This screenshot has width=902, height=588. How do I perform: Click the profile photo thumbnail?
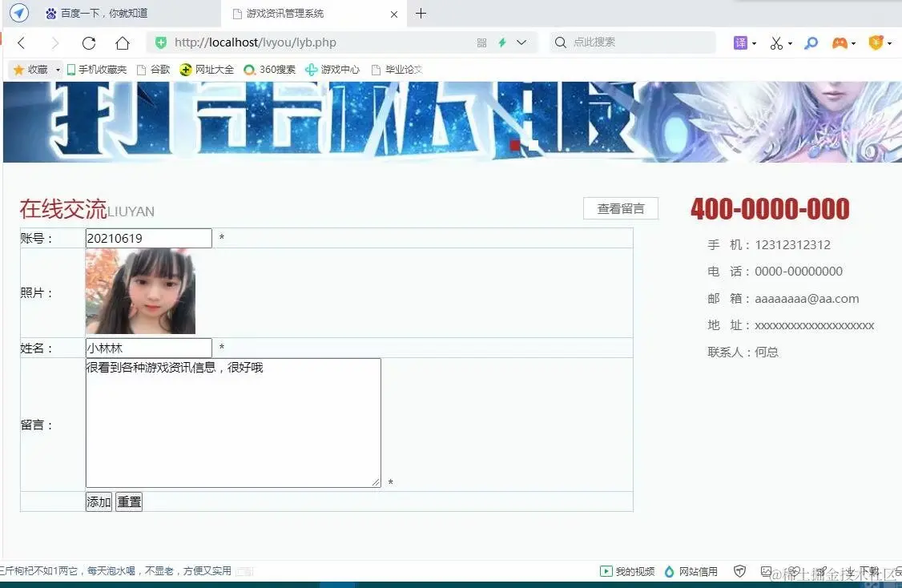(140, 291)
